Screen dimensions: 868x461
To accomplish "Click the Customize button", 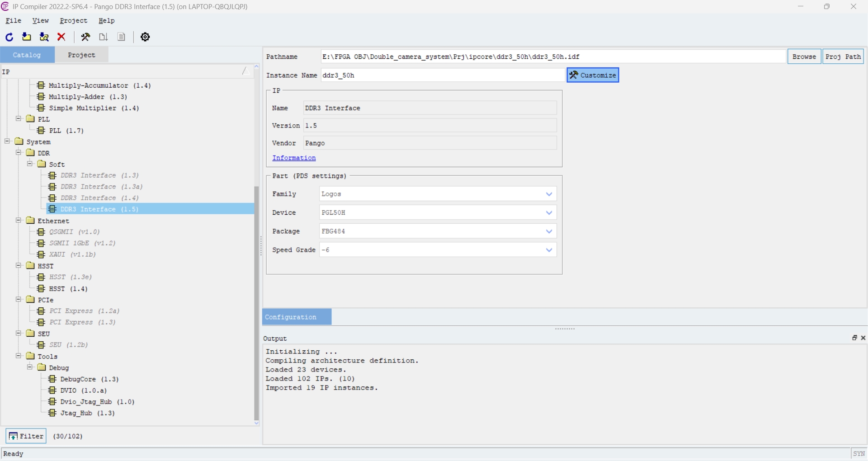I will (x=593, y=75).
